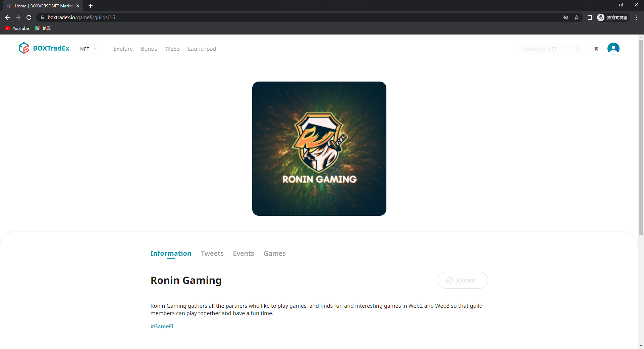The width and height of the screenshot is (644, 349).
Task: Open the browser side panel
Action: tap(590, 17)
